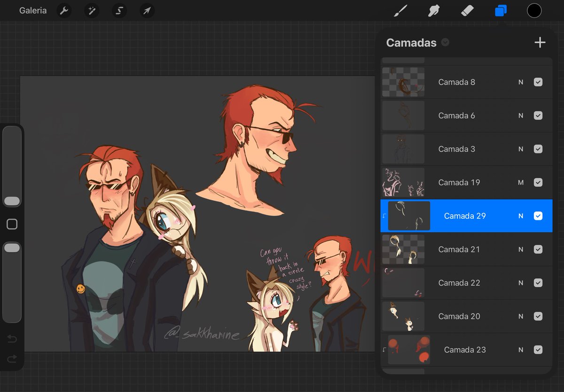Hide Camada 19 visibility checkbox
Image resolution: width=564 pixels, height=392 pixels.
pyautogui.click(x=538, y=182)
